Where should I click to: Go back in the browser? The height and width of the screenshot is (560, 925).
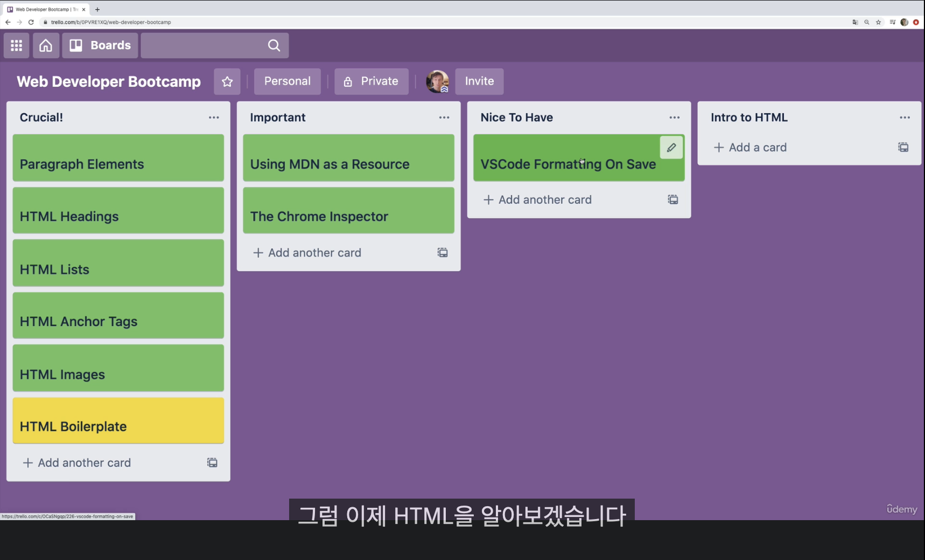[x=8, y=22]
